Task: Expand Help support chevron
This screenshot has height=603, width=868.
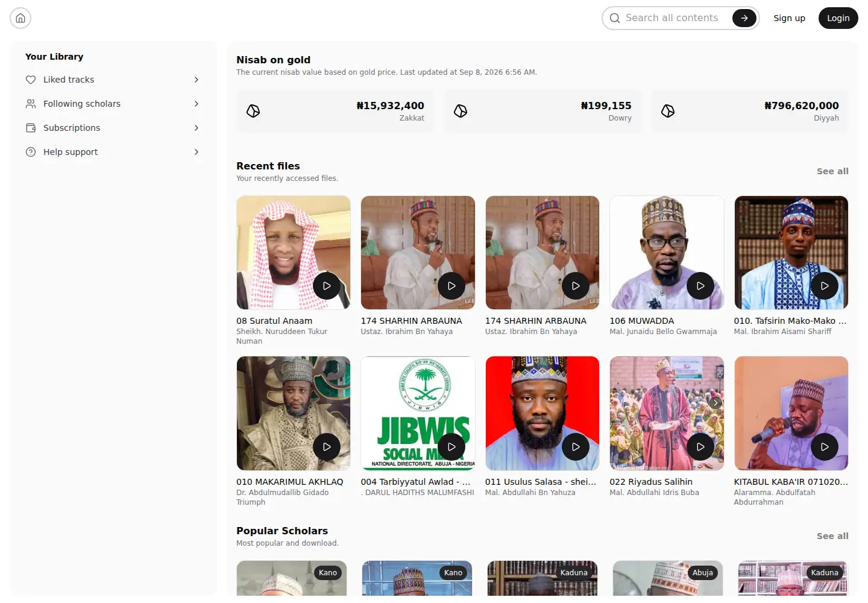Action: click(197, 152)
